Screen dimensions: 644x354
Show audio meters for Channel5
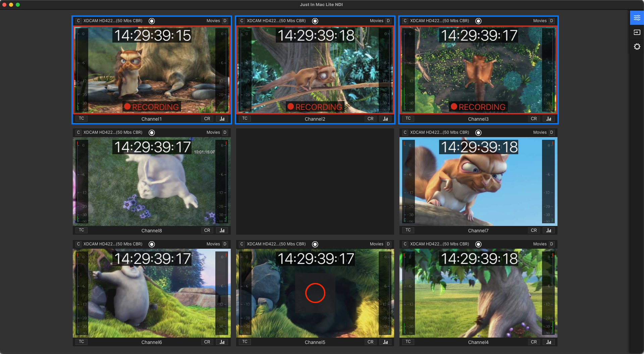[x=385, y=342]
